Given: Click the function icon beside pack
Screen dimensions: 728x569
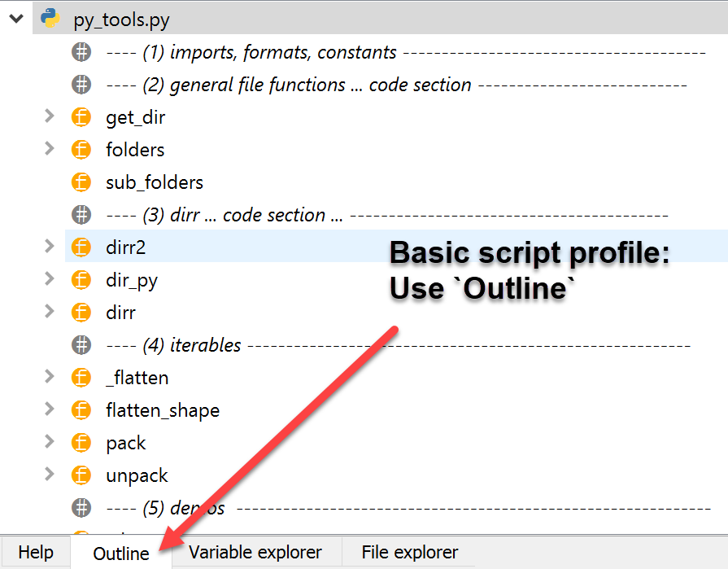Looking at the screenshot, I should pos(81,442).
